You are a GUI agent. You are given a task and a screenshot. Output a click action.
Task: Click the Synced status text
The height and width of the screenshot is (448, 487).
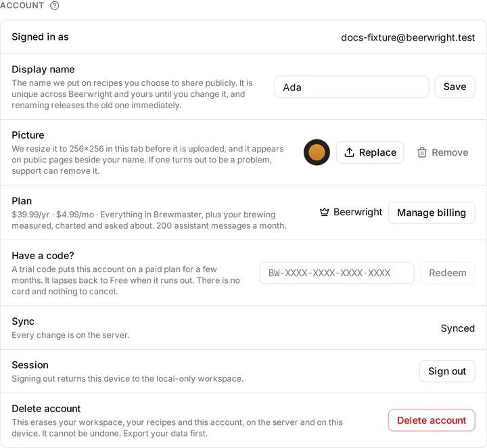pyautogui.click(x=457, y=328)
